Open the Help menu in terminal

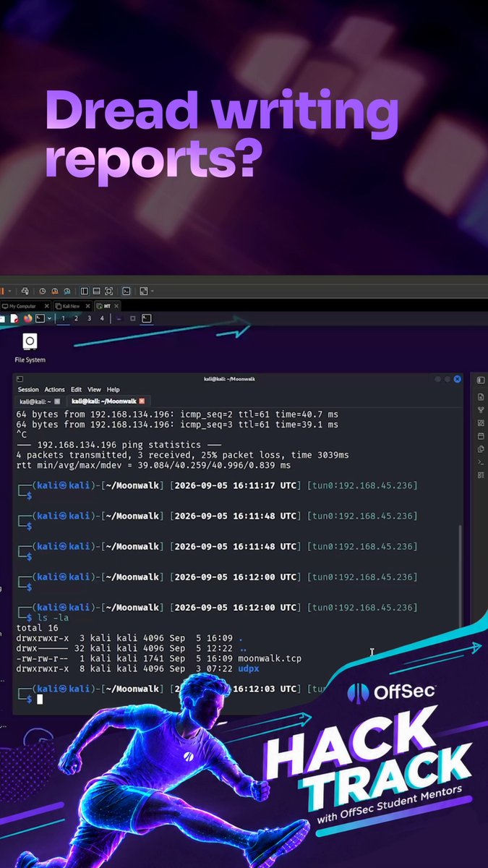click(113, 389)
